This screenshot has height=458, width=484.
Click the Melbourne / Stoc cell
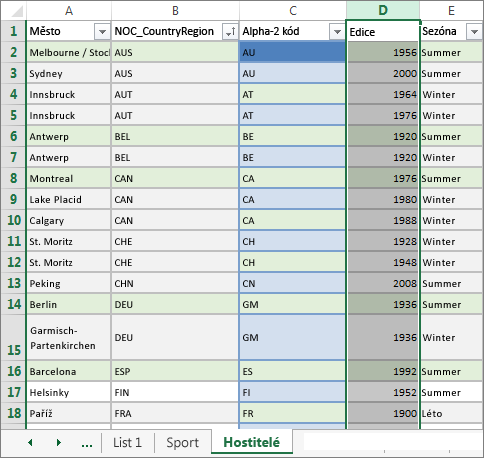(x=69, y=52)
